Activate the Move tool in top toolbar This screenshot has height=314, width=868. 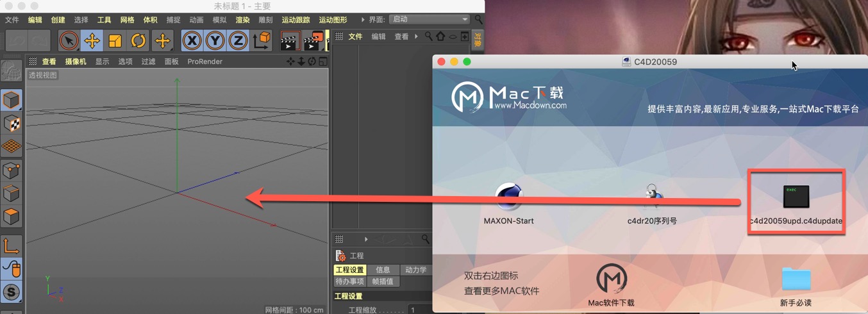[92, 41]
